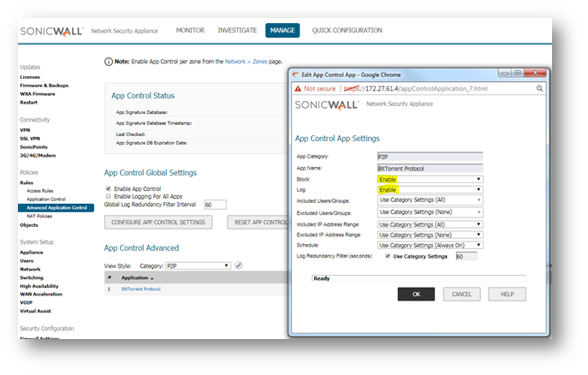Image resolution: width=588 pixels, height=375 pixels.
Task: Toggle Enable Logging For All Apps checkbox
Action: pos(109,196)
